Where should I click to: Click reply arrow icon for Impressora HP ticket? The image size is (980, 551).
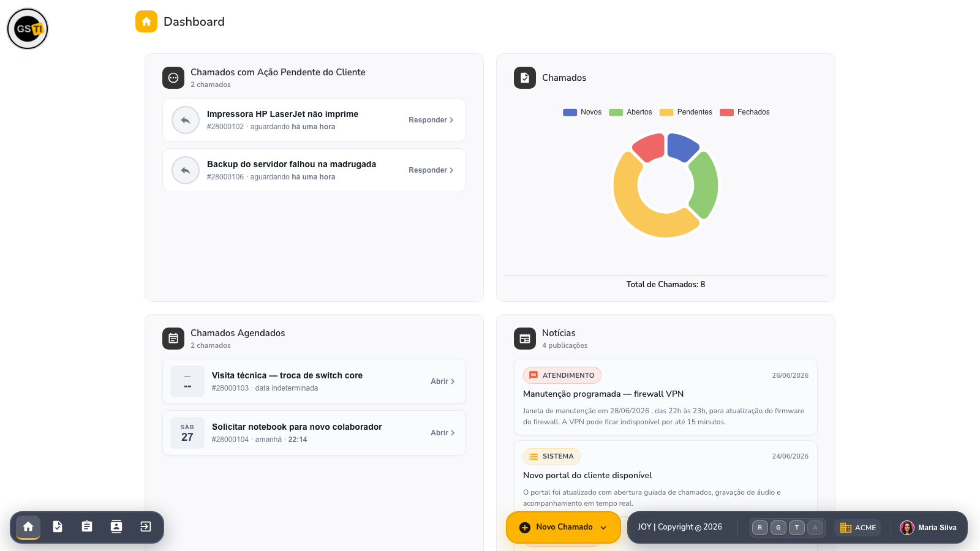click(186, 120)
